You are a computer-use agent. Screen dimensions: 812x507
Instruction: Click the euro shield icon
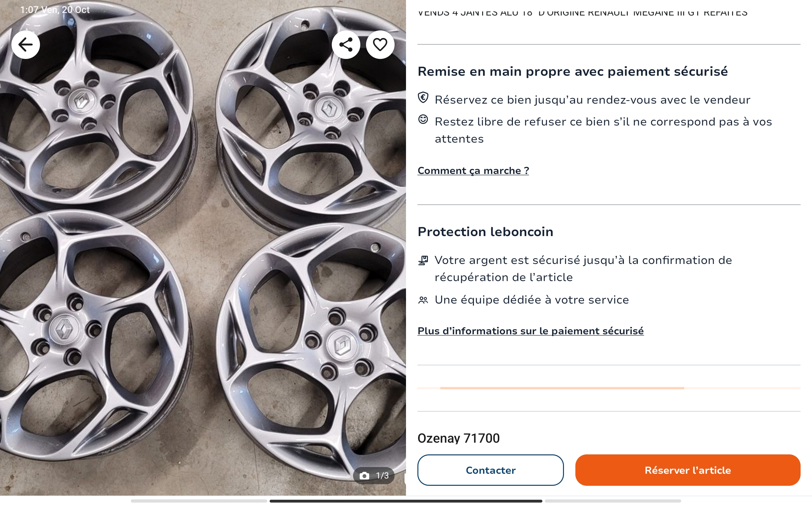[423, 98]
